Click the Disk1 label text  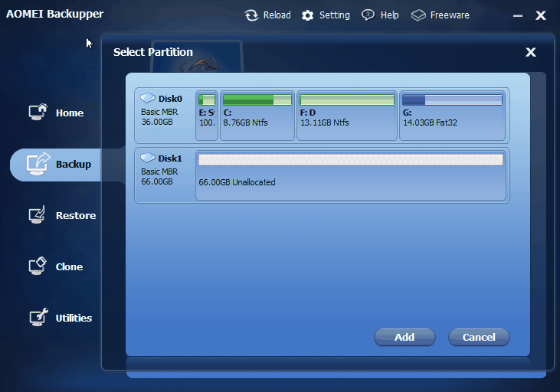click(x=170, y=158)
